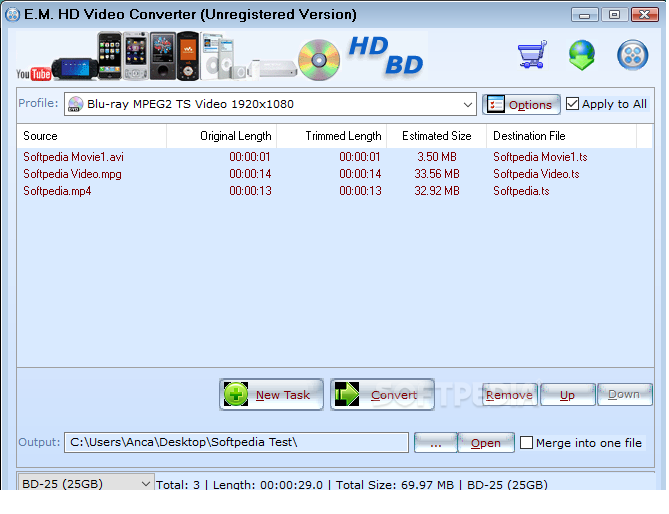This screenshot has height=514, width=669.
Task: Click the DVD disc image in banner
Action: [319, 60]
